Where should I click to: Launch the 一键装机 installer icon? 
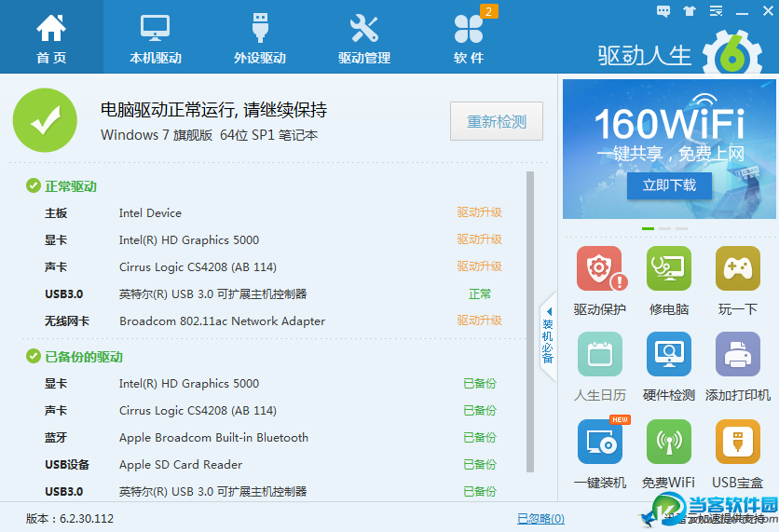599,443
